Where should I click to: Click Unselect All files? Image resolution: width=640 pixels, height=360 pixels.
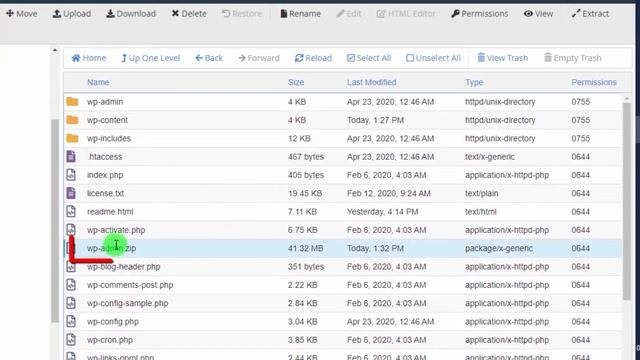click(433, 58)
